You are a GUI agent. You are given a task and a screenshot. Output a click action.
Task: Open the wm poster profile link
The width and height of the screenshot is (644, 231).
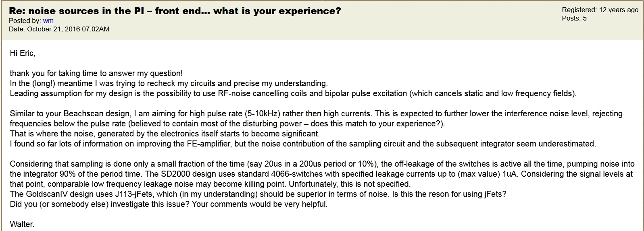pos(48,21)
